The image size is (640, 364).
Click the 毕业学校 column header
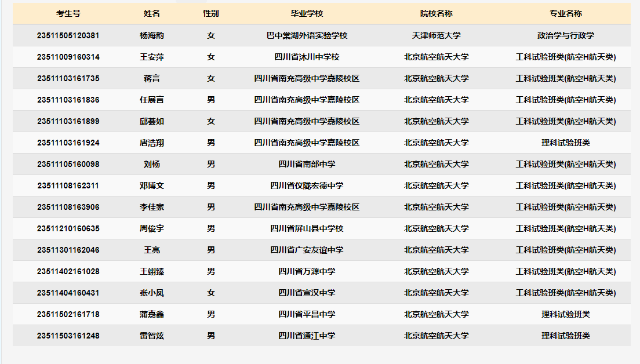pos(307,13)
